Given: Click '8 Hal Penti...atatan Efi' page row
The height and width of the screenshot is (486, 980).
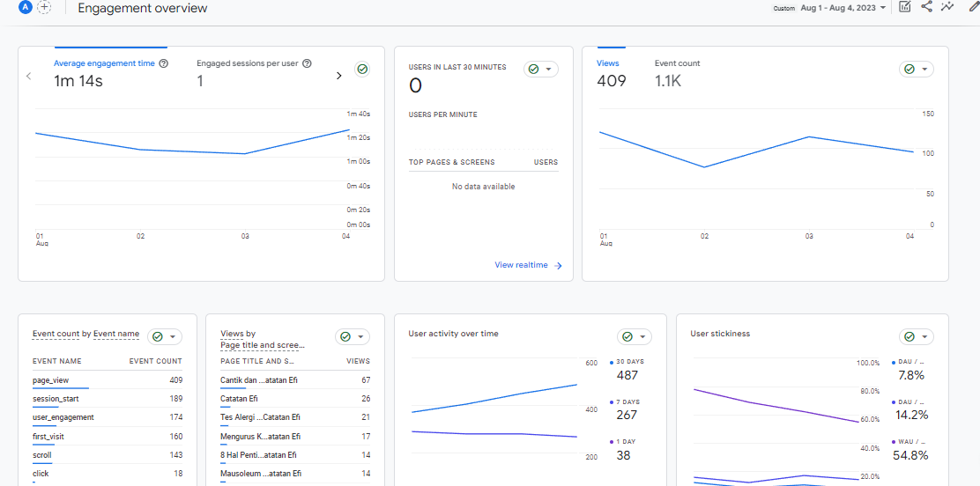Looking at the screenshot, I should click(x=295, y=455).
